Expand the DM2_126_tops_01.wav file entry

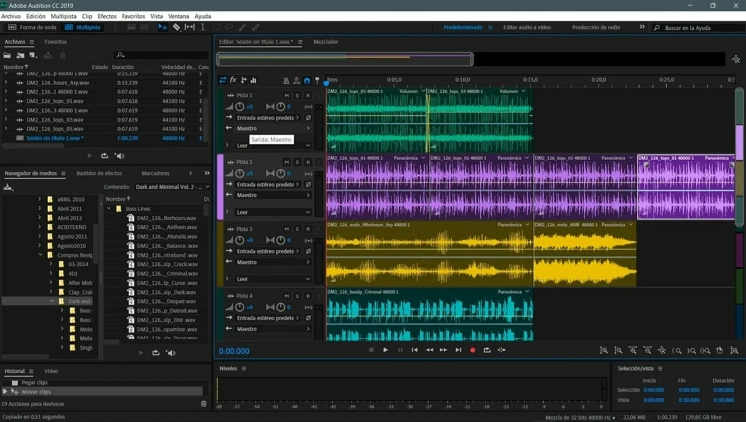point(6,101)
